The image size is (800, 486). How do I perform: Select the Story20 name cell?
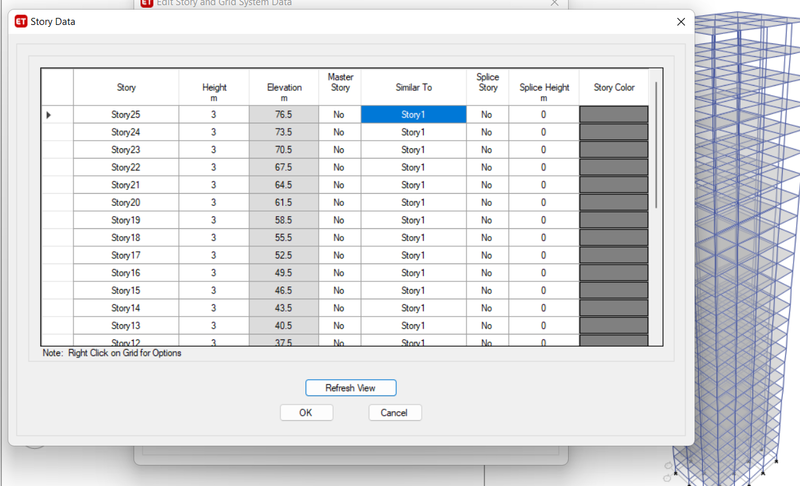point(126,202)
